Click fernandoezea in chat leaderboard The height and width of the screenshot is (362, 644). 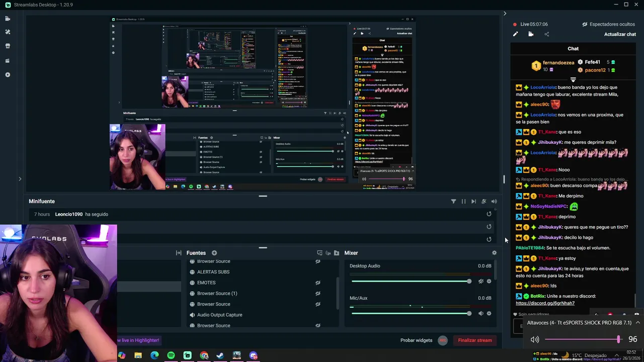click(x=558, y=63)
